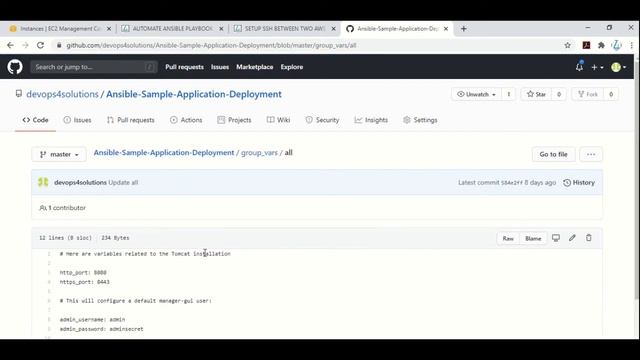This screenshot has height=360, width=640.
Task: Expand the plus create-new menu
Action: pos(597,67)
